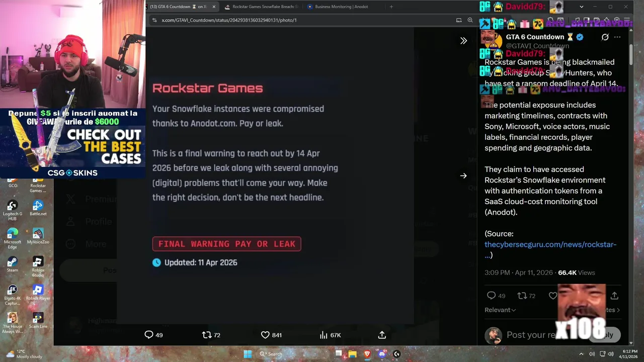The height and width of the screenshot is (362, 644).
Task: Click the 66.4K Views count
Action: 577,273
